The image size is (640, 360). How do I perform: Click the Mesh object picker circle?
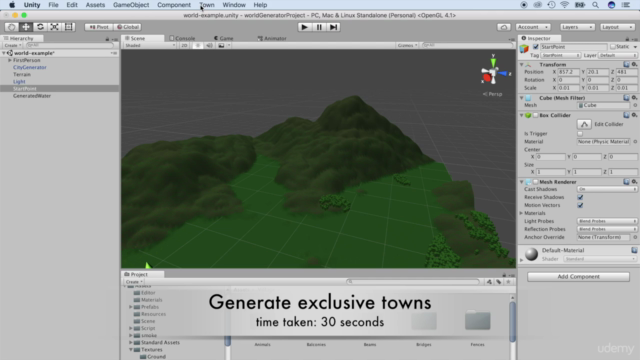635,105
